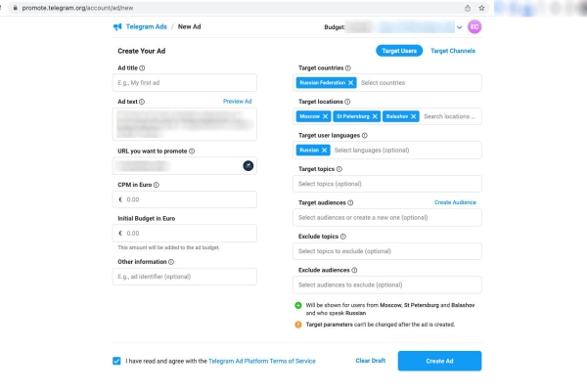Click inside the Ad text area
Viewport: 587px width, 392px height.
185,124
